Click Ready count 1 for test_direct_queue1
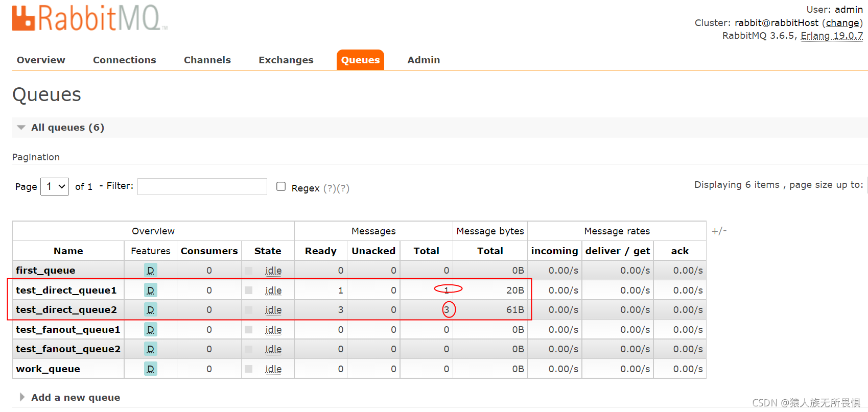This screenshot has width=868, height=412. (x=341, y=290)
